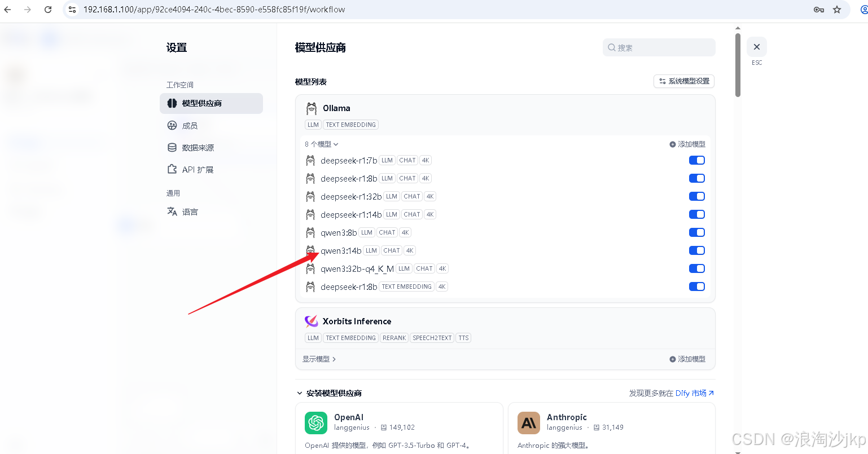This screenshot has height=454, width=868.
Task: Click the CHAT tag on qwen3:8b row
Action: tap(387, 232)
